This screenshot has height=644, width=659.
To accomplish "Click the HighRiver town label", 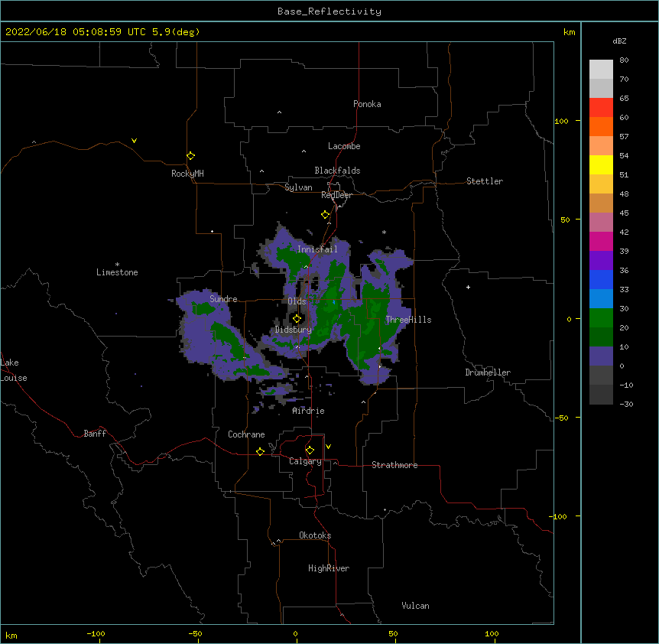I will pyautogui.click(x=329, y=568).
